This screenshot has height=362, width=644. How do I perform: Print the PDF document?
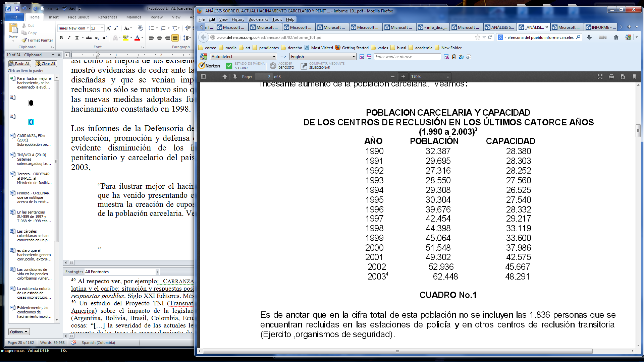coord(611,77)
